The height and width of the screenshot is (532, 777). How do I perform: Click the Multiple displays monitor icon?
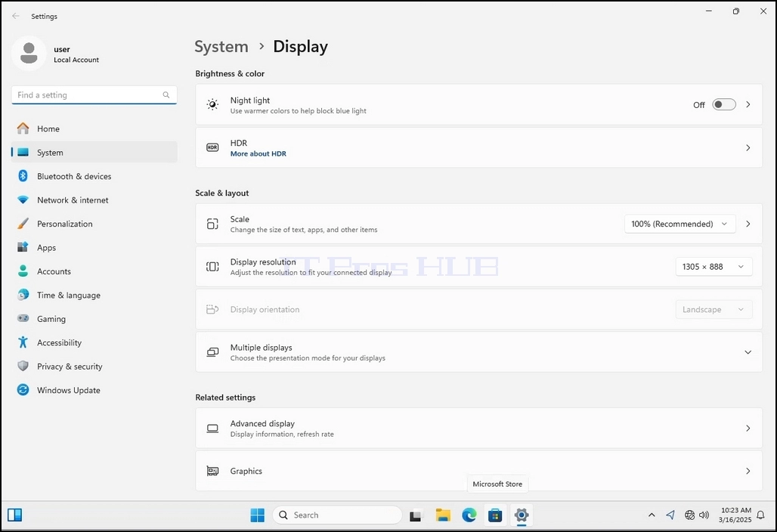point(212,352)
